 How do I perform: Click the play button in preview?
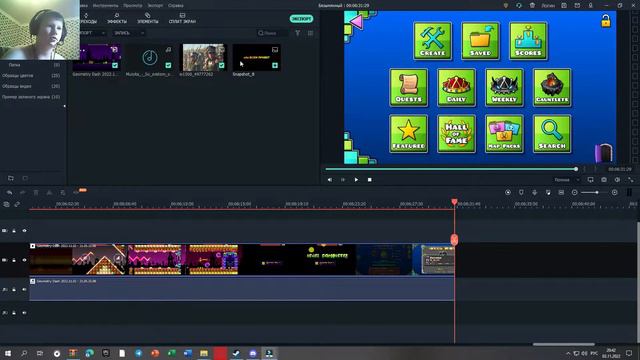click(356, 180)
